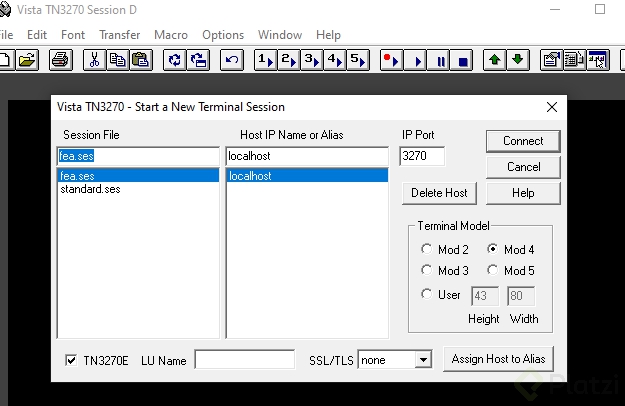Click the green down arrow icon
This screenshot has height=406, width=625.
[x=518, y=60]
